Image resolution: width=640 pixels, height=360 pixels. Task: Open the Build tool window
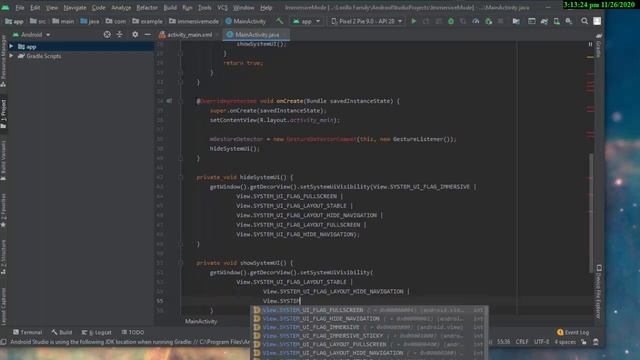[x=62, y=332]
